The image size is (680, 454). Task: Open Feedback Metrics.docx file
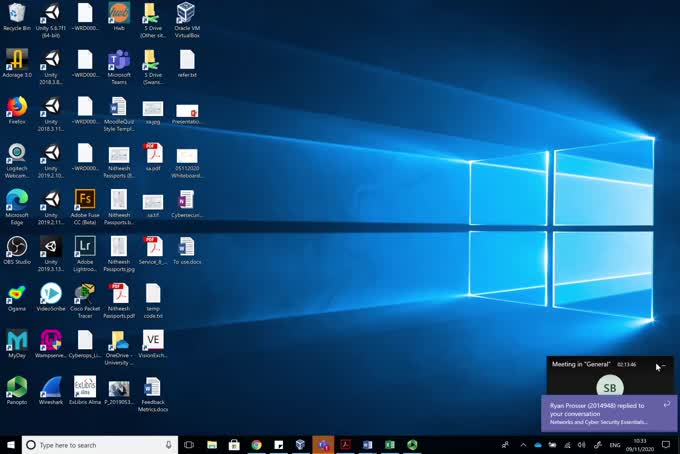(x=153, y=387)
